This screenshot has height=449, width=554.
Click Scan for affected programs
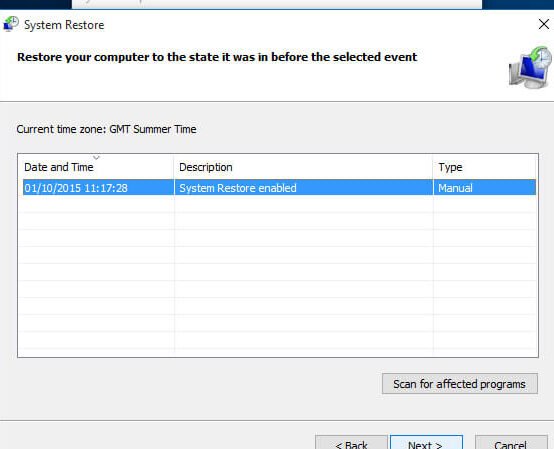tap(460, 384)
